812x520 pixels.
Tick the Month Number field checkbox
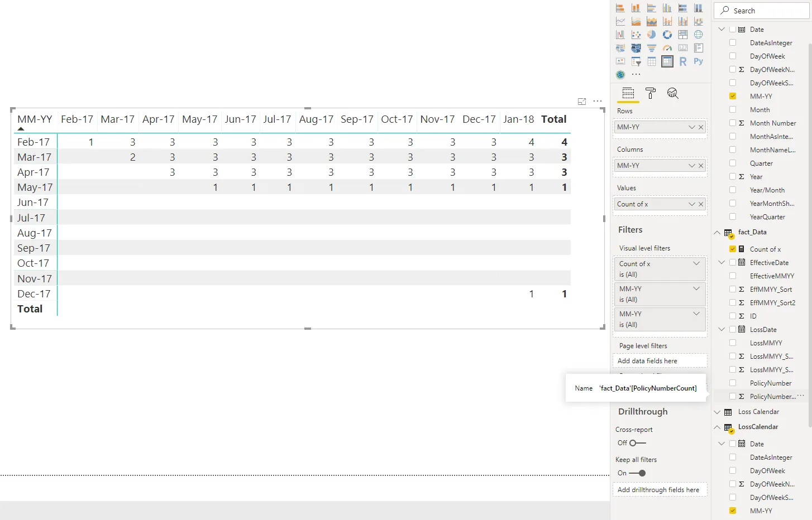[733, 123]
